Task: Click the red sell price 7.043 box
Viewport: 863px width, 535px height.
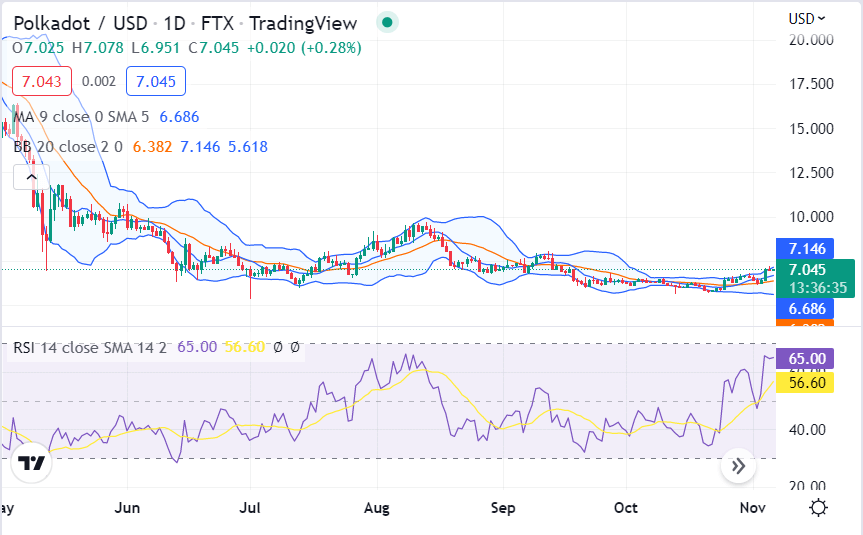Action: click(42, 81)
